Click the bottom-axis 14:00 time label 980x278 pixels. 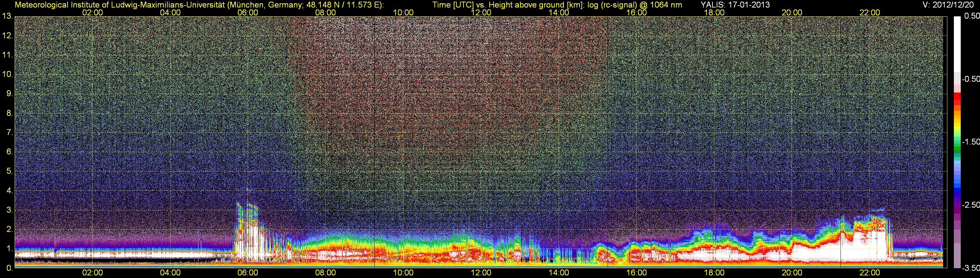(559, 273)
